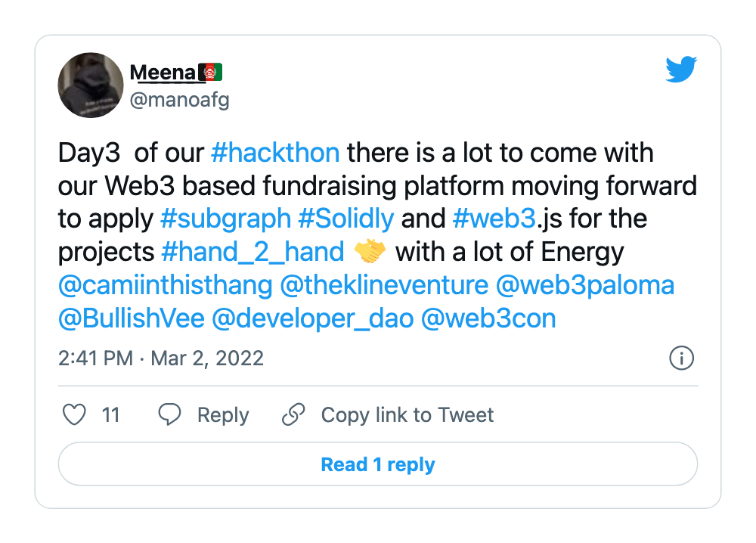
Task: Click the chain link copy icon
Action: tap(293, 415)
